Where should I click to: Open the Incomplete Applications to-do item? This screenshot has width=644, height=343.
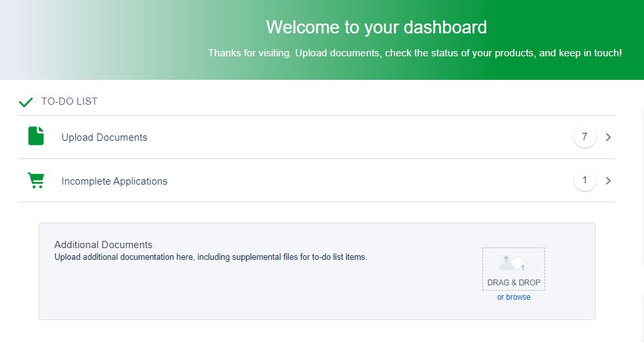317,181
